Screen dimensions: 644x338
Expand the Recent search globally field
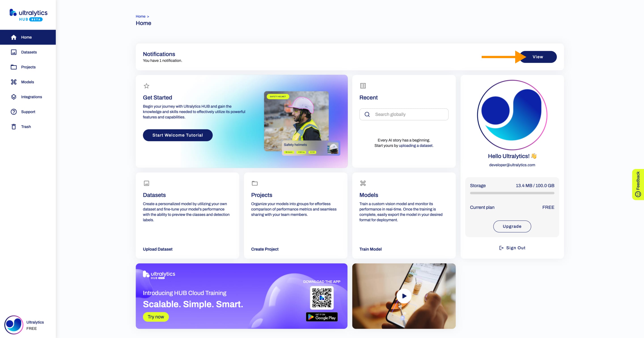coord(403,114)
